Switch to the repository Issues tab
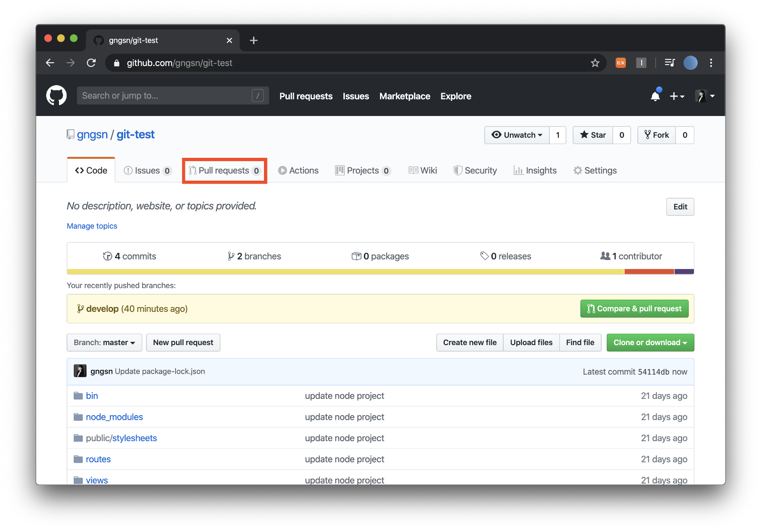Screen dimensions: 761x532 (x=147, y=170)
